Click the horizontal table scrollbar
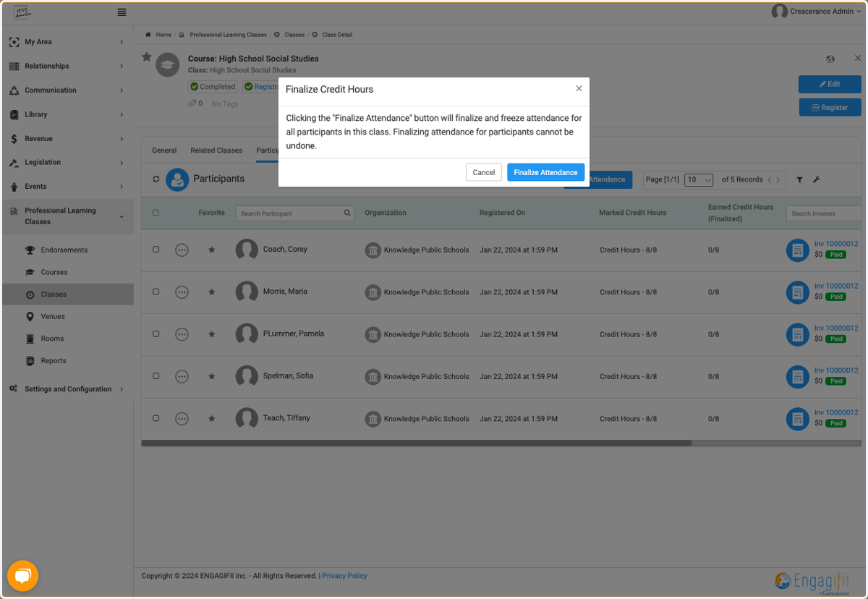 coord(416,443)
